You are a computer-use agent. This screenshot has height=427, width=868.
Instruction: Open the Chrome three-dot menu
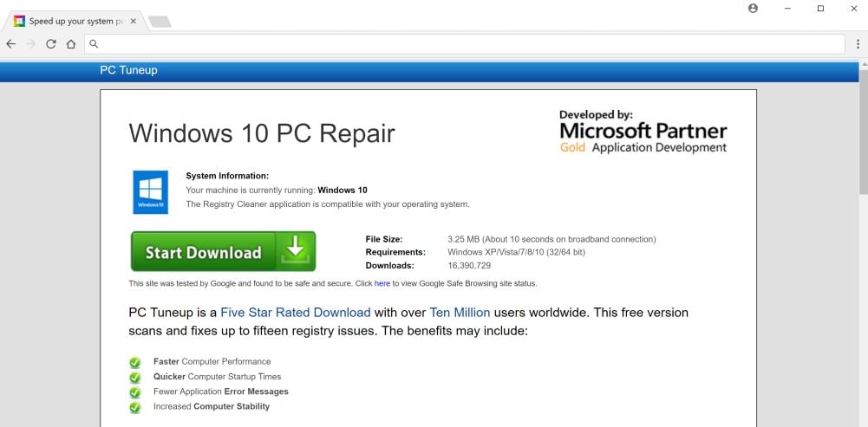(858, 44)
